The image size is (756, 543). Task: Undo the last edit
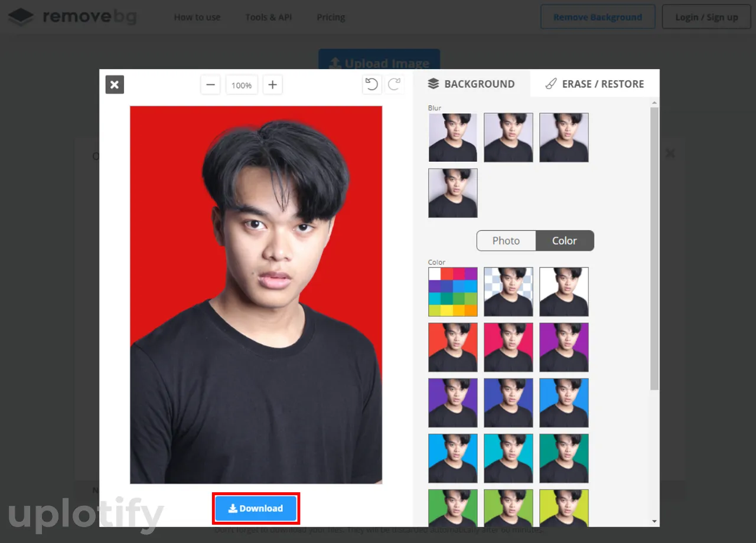(372, 85)
